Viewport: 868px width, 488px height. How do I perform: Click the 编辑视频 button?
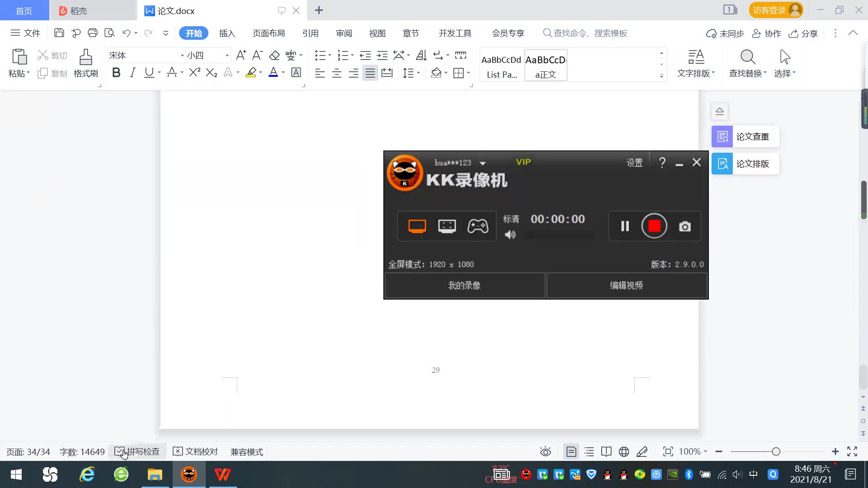pos(627,286)
